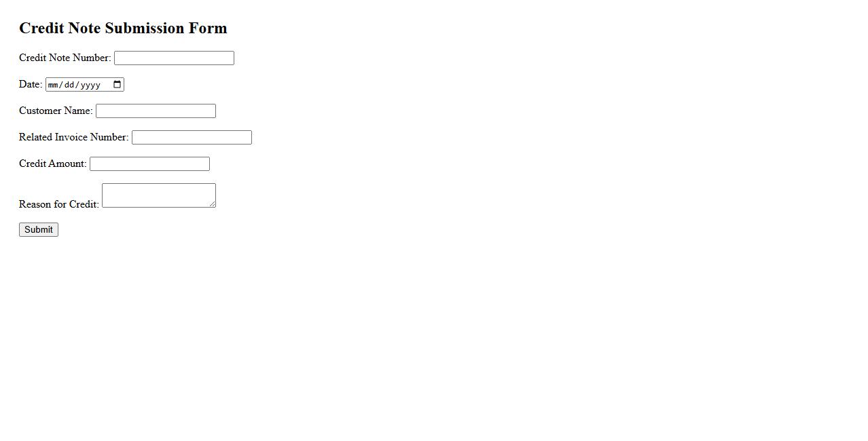Screen dimensions: 868x441
Task: Submit the credit note form
Action: click(39, 230)
